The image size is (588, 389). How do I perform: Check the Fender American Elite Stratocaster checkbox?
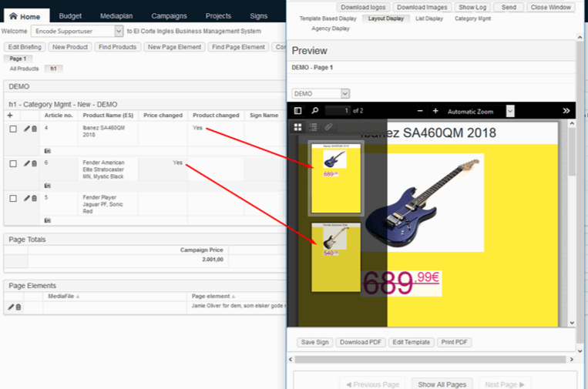click(x=13, y=164)
